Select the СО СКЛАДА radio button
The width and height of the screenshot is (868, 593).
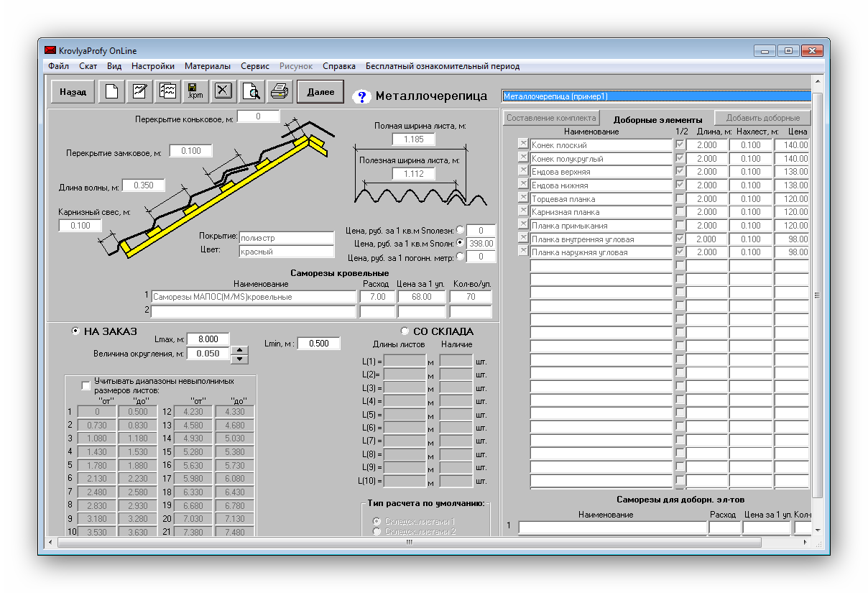(x=405, y=331)
